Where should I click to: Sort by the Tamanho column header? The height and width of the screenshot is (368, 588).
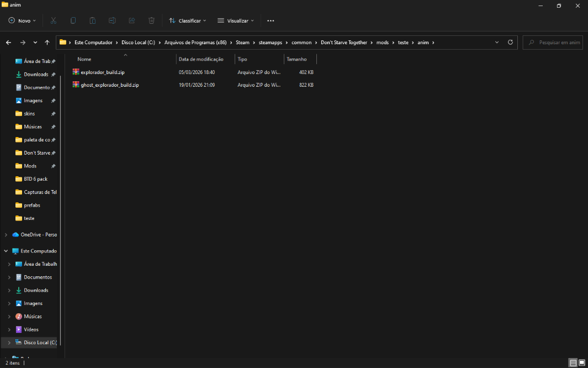[x=296, y=59]
